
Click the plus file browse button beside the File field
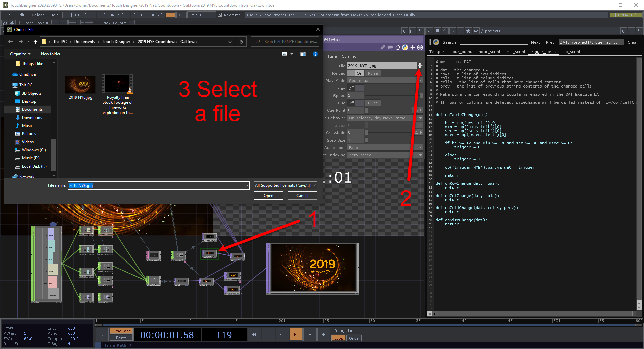pyautogui.click(x=420, y=65)
